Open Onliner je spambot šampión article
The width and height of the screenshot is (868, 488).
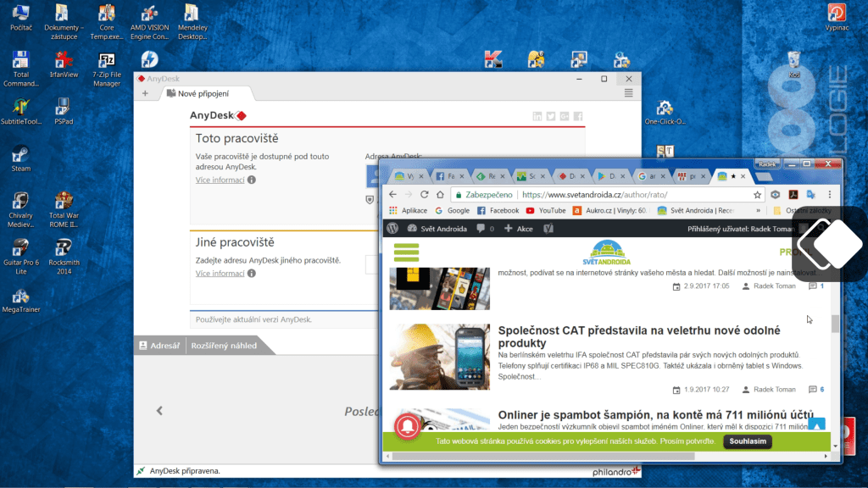tap(655, 414)
